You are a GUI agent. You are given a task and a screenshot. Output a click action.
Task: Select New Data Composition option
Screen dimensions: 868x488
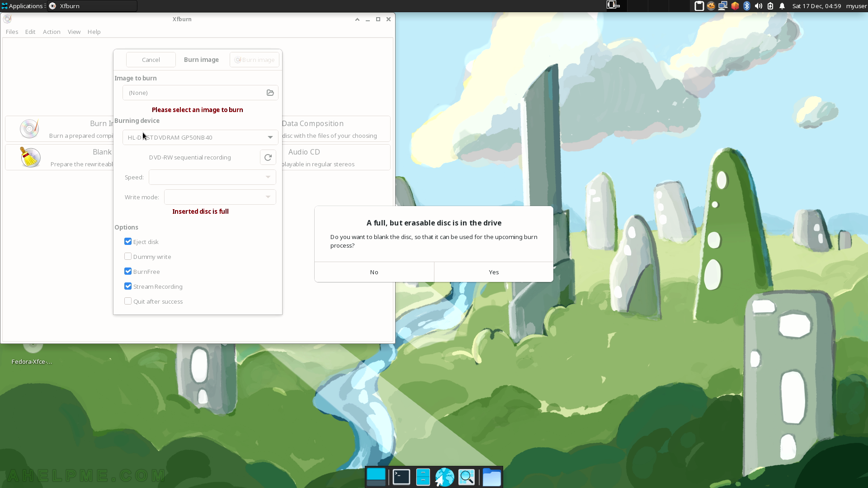click(336, 129)
